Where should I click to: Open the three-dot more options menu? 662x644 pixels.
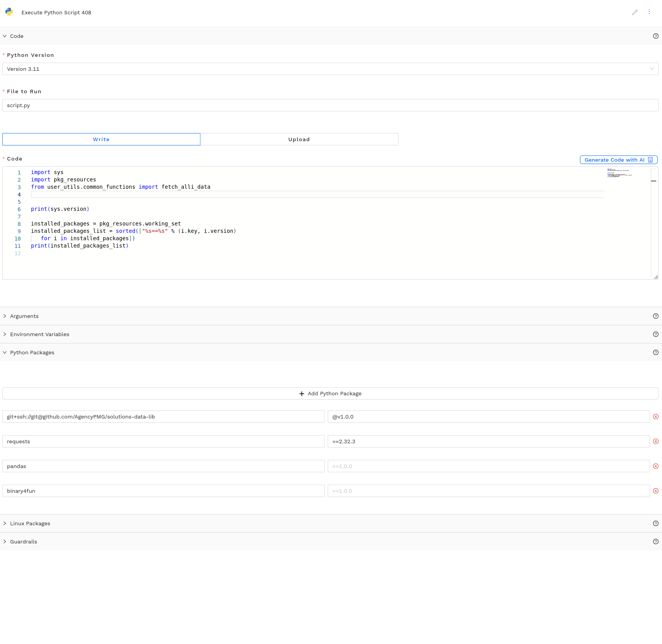point(649,12)
